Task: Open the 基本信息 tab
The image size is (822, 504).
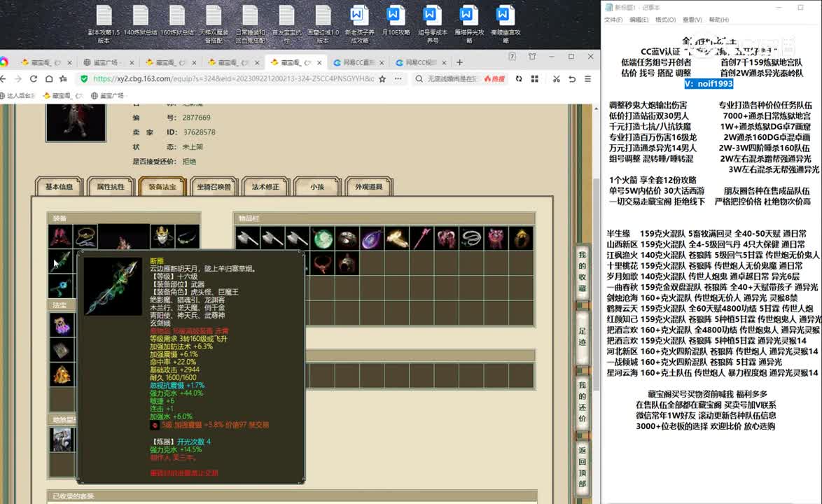Action: tap(59, 186)
